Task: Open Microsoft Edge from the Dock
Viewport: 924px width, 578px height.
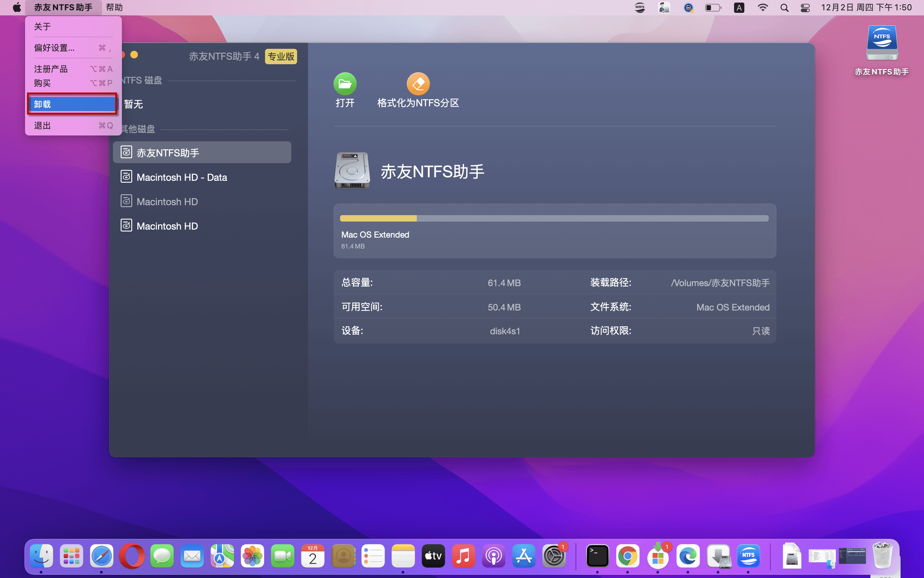Action: (x=688, y=556)
